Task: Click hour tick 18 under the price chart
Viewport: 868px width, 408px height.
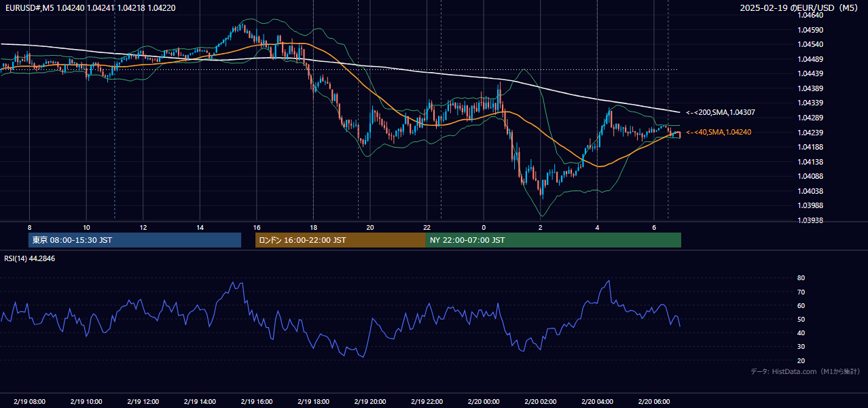Action: pos(313,227)
